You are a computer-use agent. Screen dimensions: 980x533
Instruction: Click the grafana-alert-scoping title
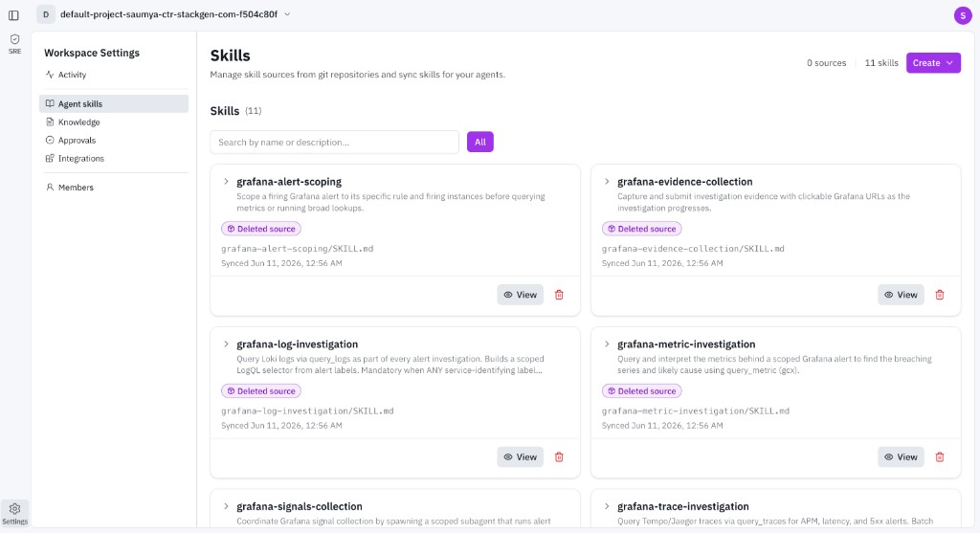pos(289,182)
